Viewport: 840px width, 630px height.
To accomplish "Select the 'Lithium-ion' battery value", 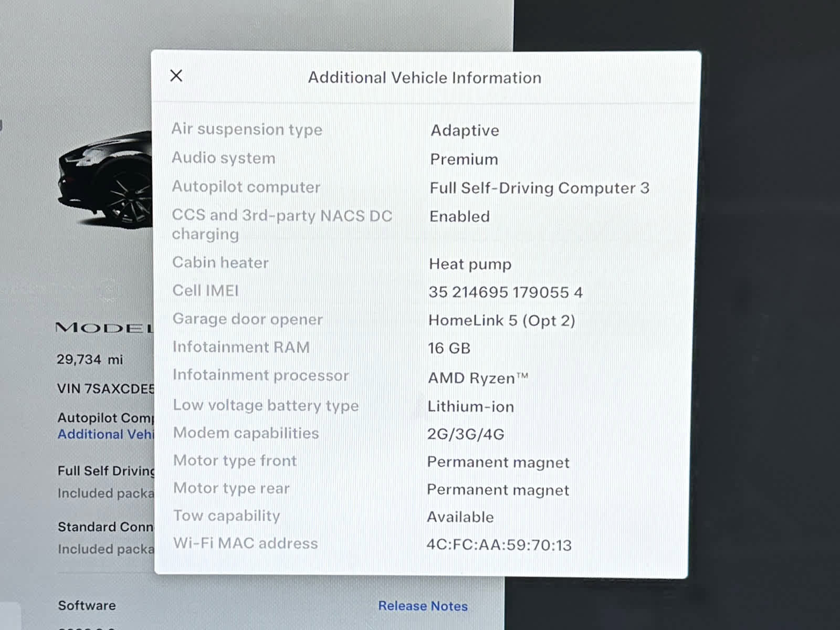I will [x=470, y=406].
